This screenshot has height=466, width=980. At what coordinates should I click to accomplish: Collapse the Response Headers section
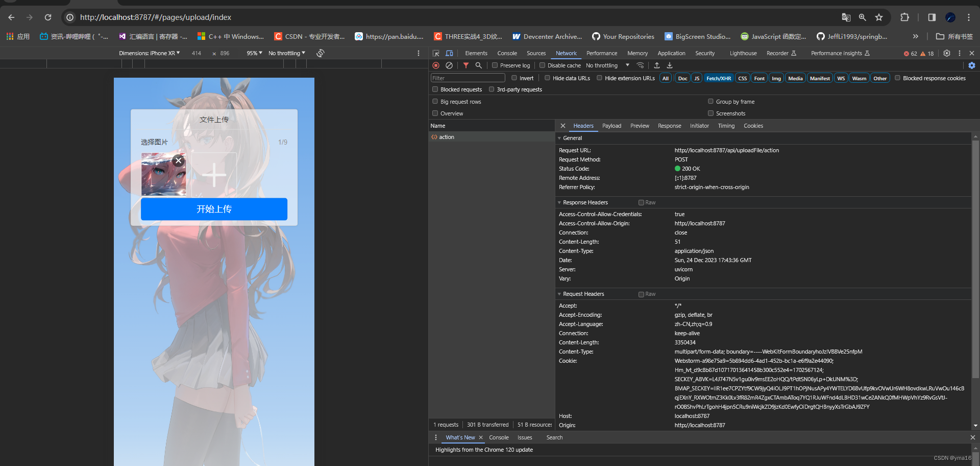tap(559, 203)
